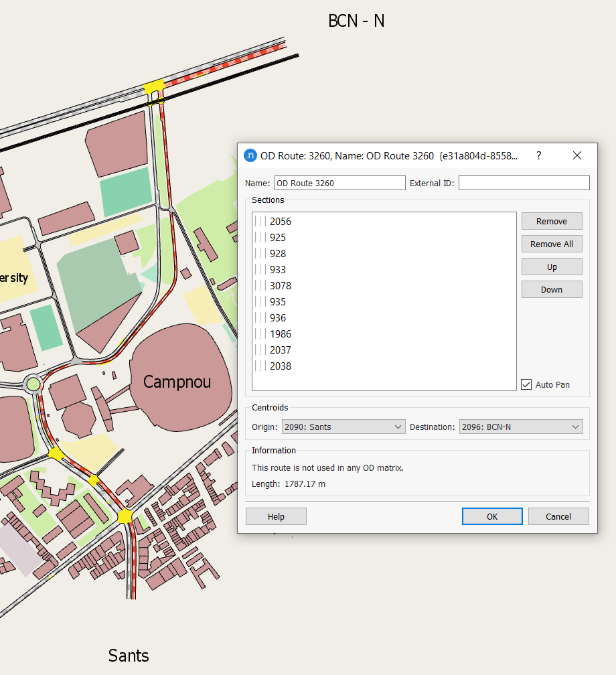
Task: Dismiss the dialog with Cancel
Action: [558, 516]
